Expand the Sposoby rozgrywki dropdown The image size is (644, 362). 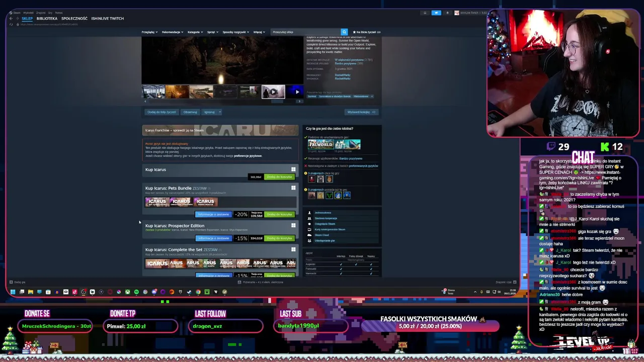[236, 32]
